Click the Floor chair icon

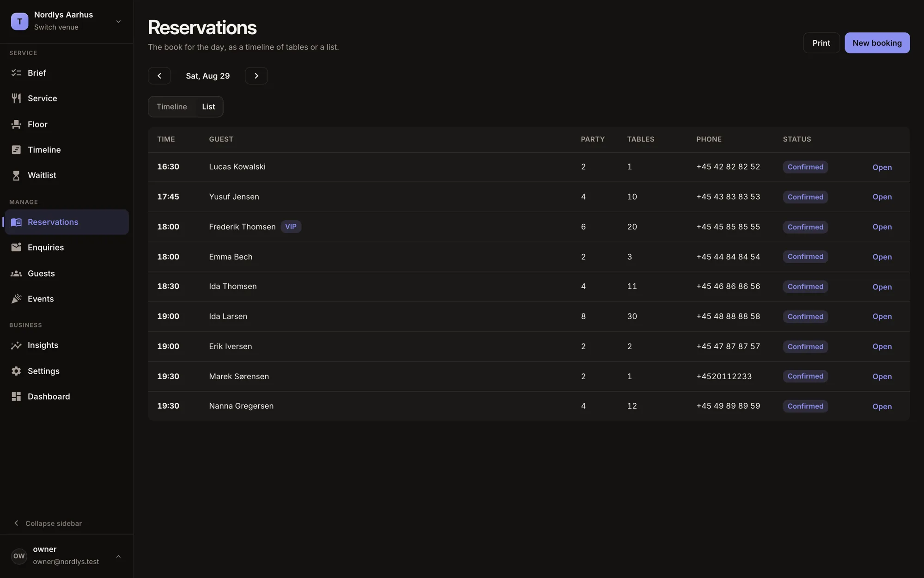tap(16, 124)
